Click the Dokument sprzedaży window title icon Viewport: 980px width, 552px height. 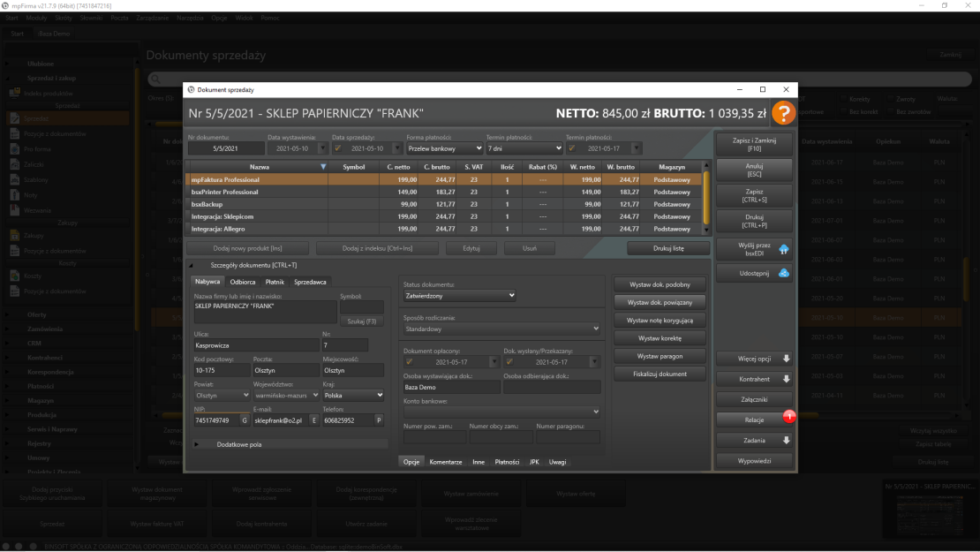[x=192, y=89]
